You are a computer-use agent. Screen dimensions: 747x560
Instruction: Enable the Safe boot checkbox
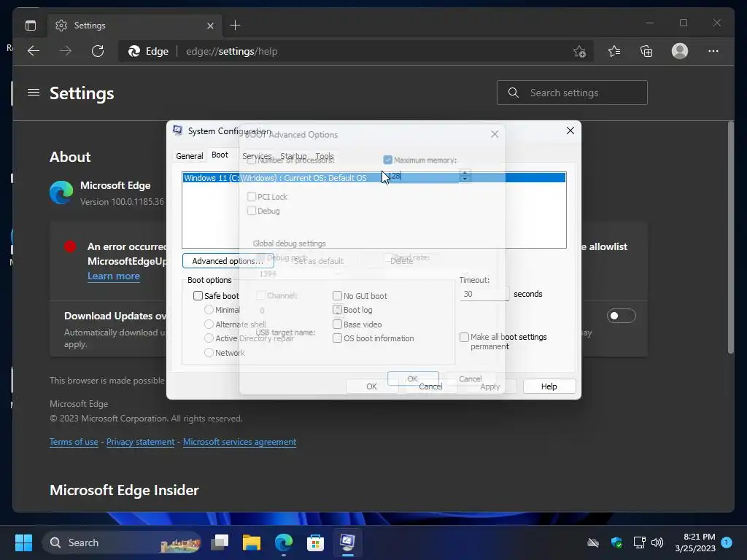pyautogui.click(x=198, y=296)
